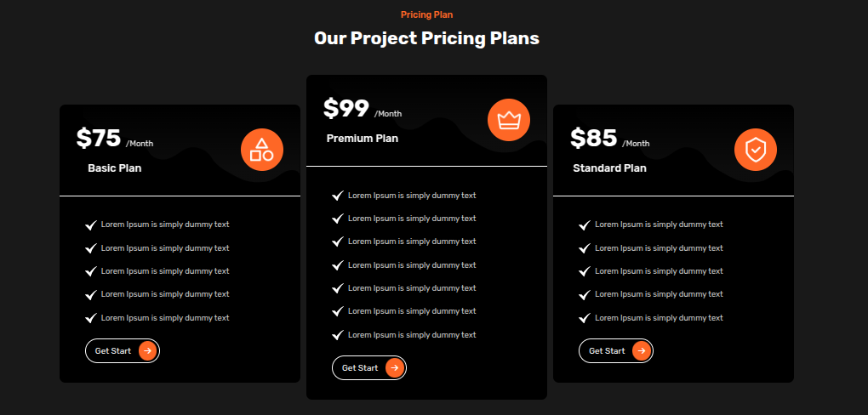The image size is (868, 415).
Task: Click the shapes icon on Basic Plan
Action: click(x=262, y=150)
